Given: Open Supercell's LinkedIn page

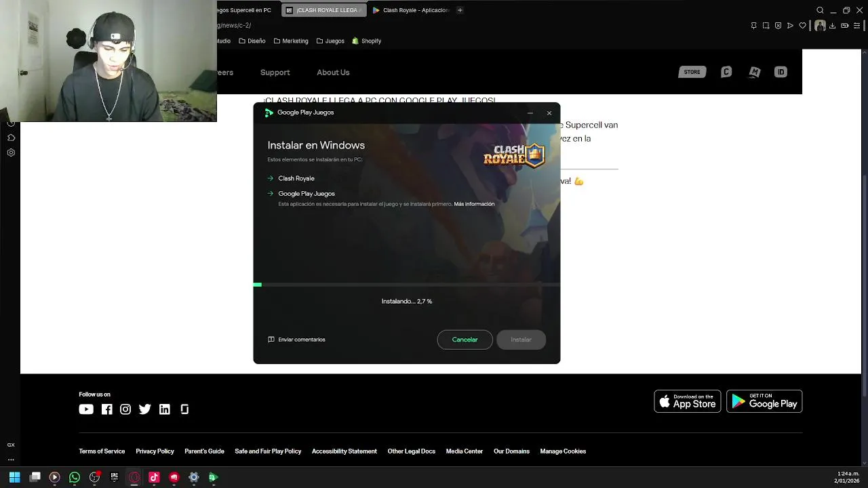Looking at the screenshot, I should [165, 409].
